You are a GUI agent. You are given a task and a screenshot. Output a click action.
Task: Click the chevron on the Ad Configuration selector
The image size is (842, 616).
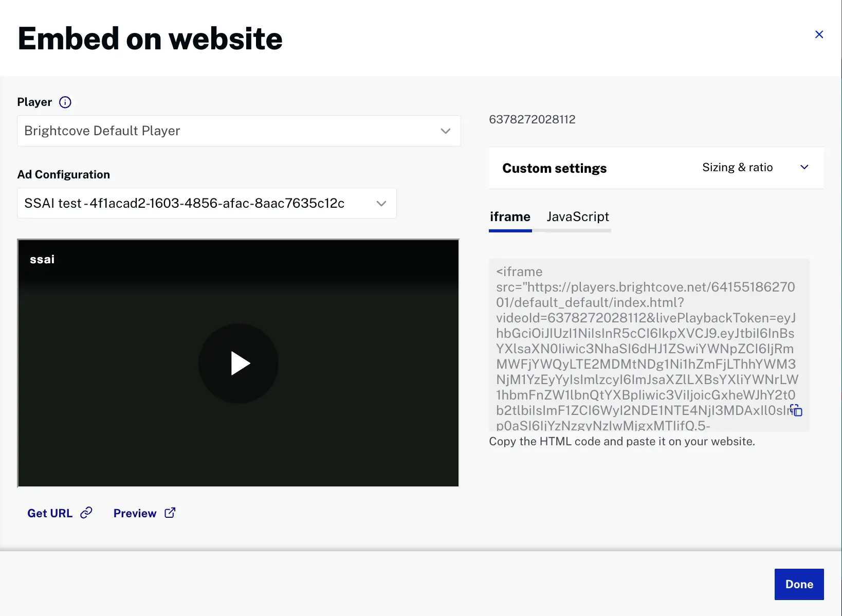click(381, 203)
